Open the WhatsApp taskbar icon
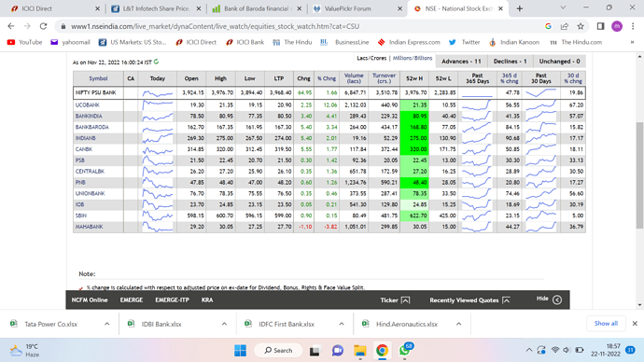This screenshot has width=644, height=362. coord(404,350)
